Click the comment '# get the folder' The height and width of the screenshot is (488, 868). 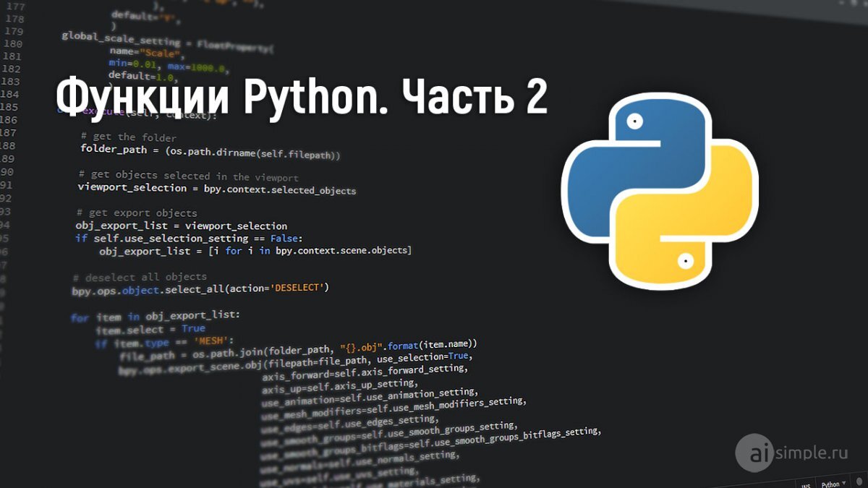pos(129,137)
